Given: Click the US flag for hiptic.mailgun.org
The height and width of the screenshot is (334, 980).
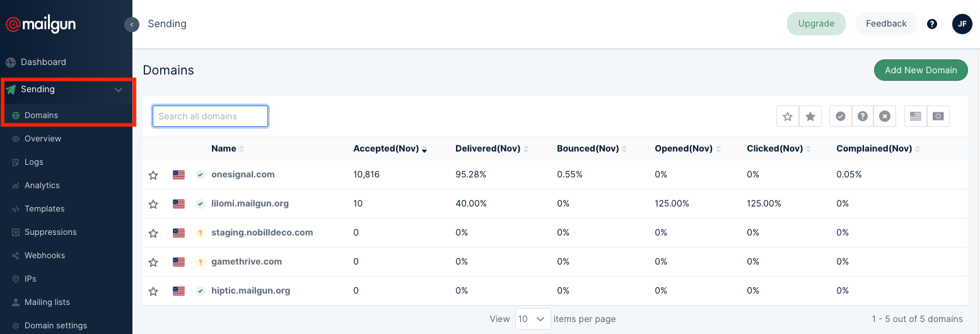Looking at the screenshot, I should 179,291.
